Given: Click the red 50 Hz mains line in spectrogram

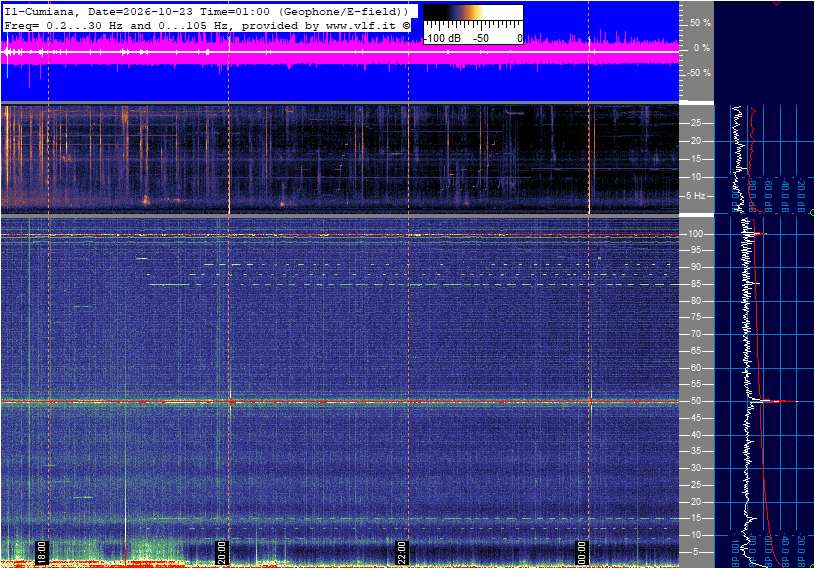Looking at the screenshot, I should tap(340, 402).
